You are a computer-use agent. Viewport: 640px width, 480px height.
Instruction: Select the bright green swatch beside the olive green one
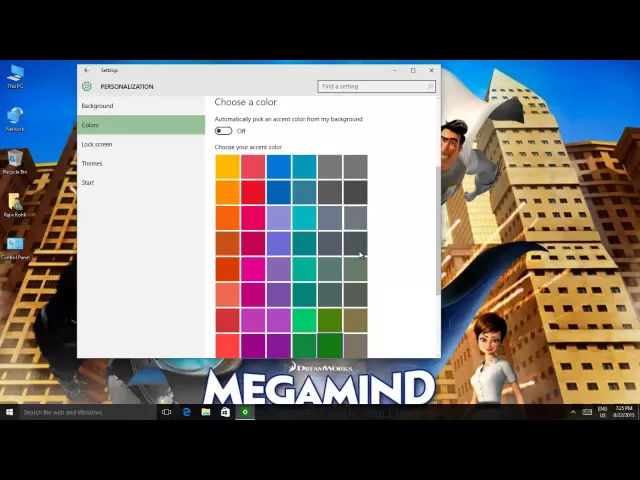(x=304, y=320)
